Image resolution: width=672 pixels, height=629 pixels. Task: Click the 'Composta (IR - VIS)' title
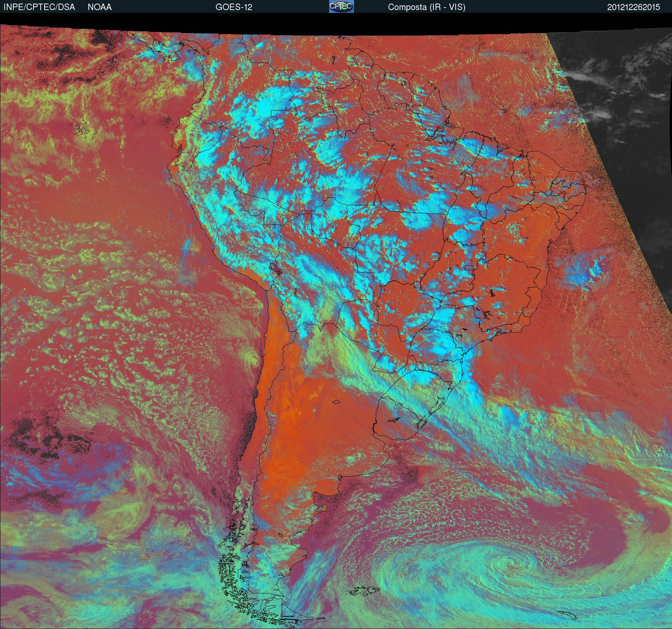pyautogui.click(x=427, y=7)
